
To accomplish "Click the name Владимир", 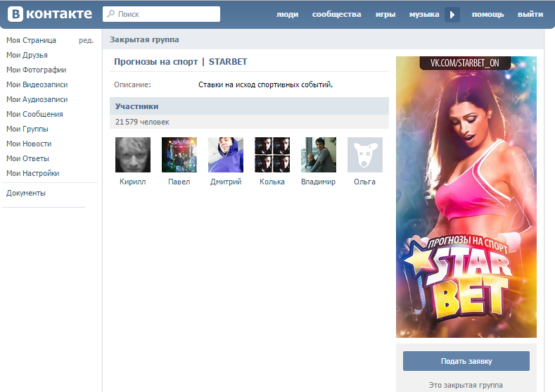I will (318, 182).
